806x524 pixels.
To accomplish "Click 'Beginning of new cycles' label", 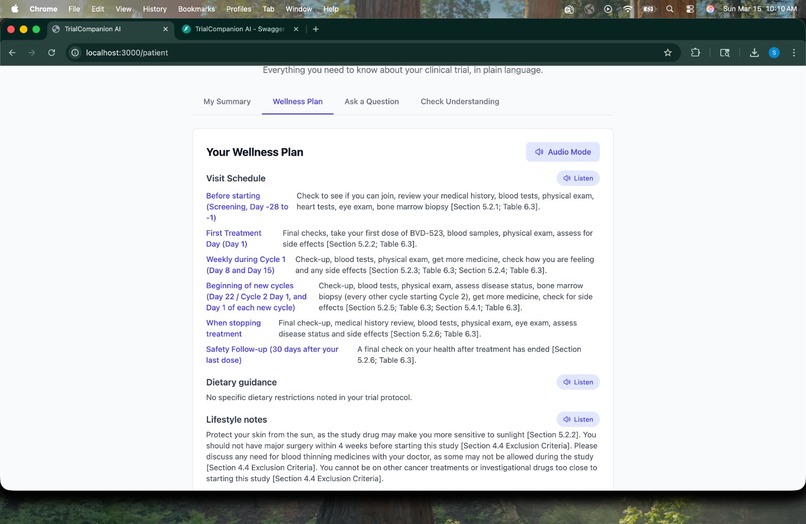I will tap(257, 296).
